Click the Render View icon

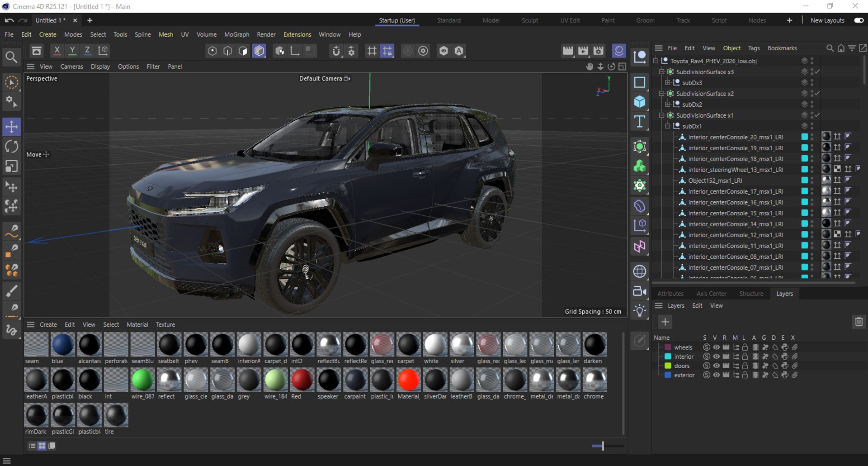[568, 51]
